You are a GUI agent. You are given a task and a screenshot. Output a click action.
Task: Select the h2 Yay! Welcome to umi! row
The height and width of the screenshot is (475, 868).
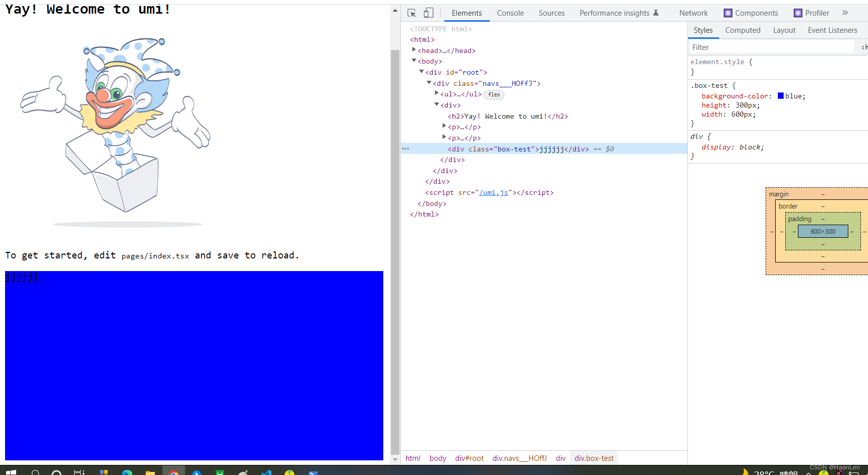(x=508, y=117)
